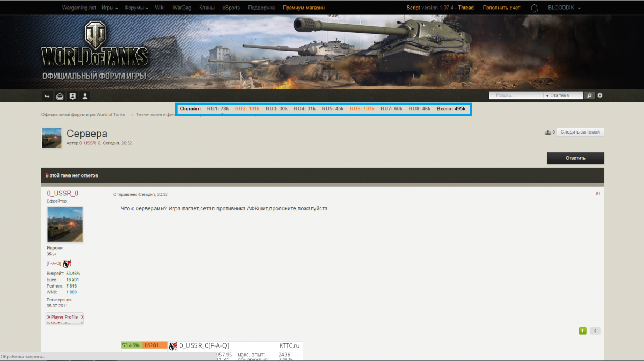Open advanced search gear icon
Image resolution: width=644 pixels, height=361 pixels.
[x=600, y=95]
